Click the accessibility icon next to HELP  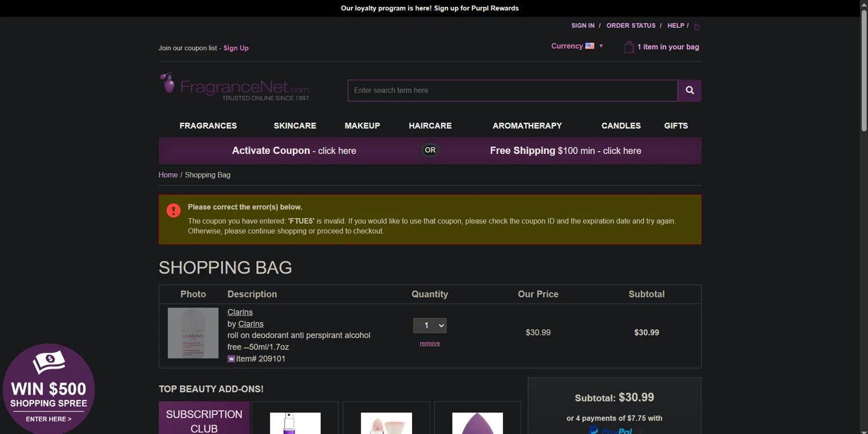pos(697,26)
